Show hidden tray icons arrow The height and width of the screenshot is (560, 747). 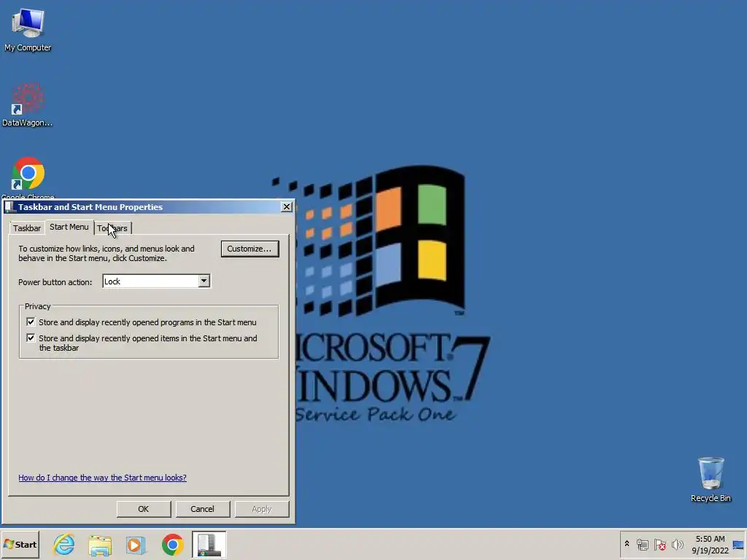(627, 544)
